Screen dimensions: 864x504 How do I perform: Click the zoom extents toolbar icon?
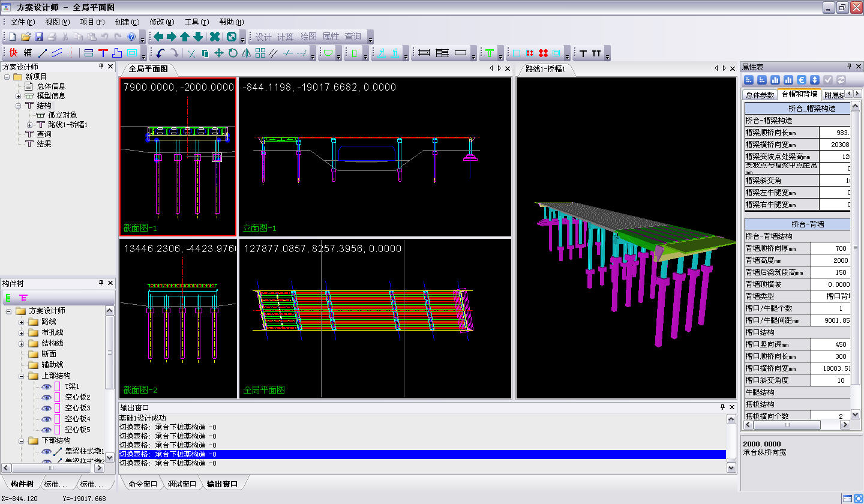[x=231, y=37]
